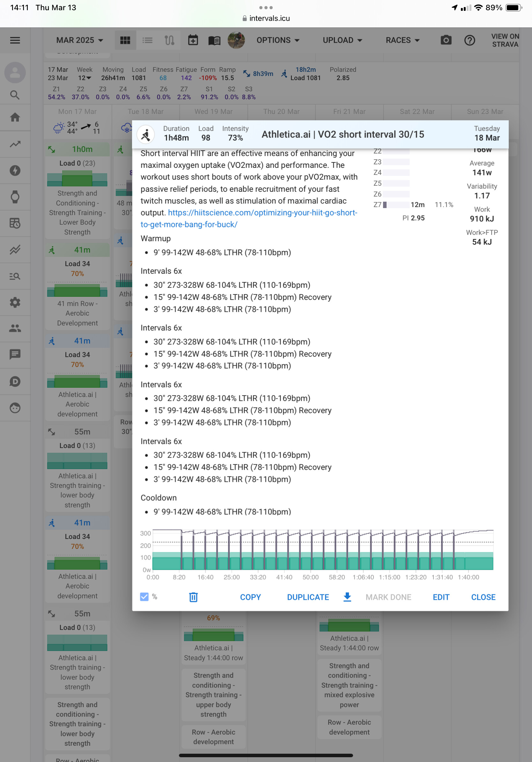The height and width of the screenshot is (762, 532).
Task: Open the calendar-clock library icon
Action: (15, 223)
